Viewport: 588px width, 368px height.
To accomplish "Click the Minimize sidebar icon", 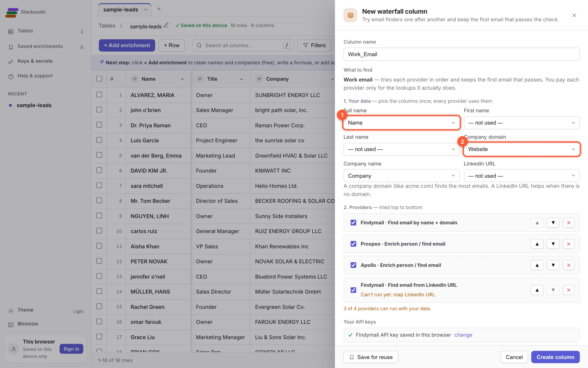I will pyautogui.click(x=11, y=324).
